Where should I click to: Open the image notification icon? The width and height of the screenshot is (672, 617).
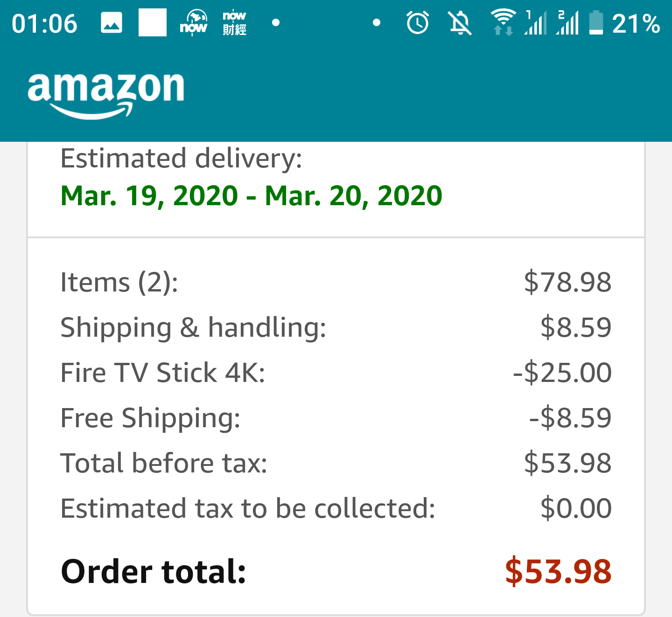112,23
